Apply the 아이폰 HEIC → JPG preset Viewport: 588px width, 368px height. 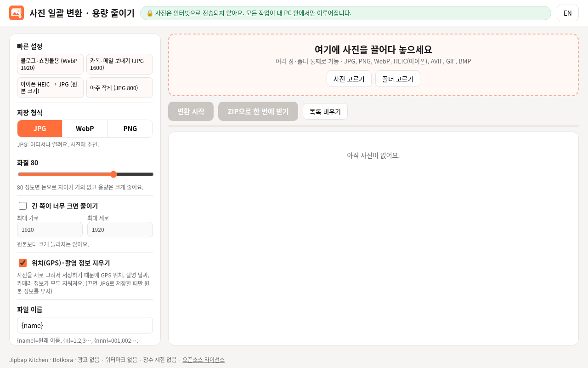coord(50,87)
